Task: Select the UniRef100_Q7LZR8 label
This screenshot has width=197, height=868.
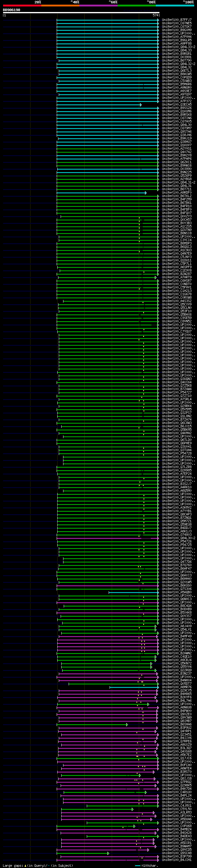Action: click(177, 467)
